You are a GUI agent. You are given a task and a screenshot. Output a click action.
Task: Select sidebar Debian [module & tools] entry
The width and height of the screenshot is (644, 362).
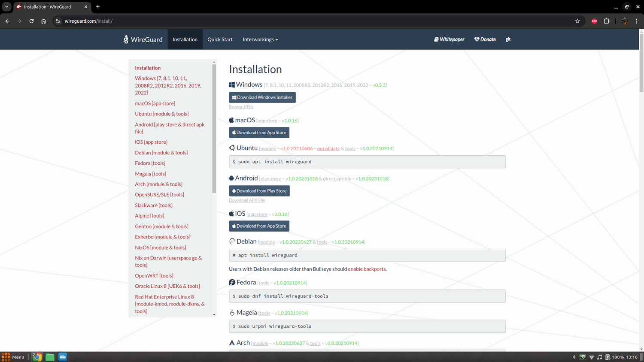point(161,153)
